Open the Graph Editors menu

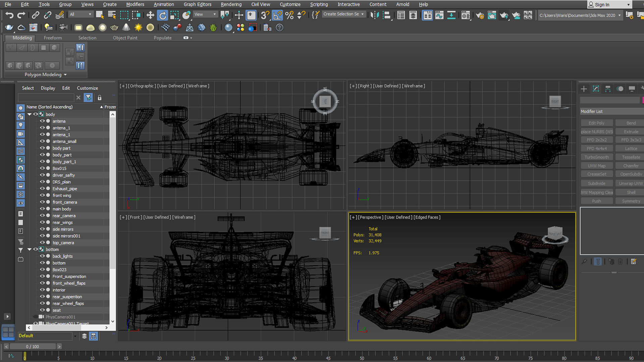[x=198, y=4]
